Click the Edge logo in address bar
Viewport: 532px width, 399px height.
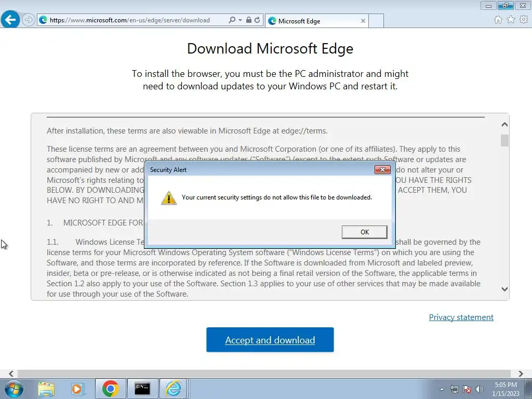(x=43, y=20)
